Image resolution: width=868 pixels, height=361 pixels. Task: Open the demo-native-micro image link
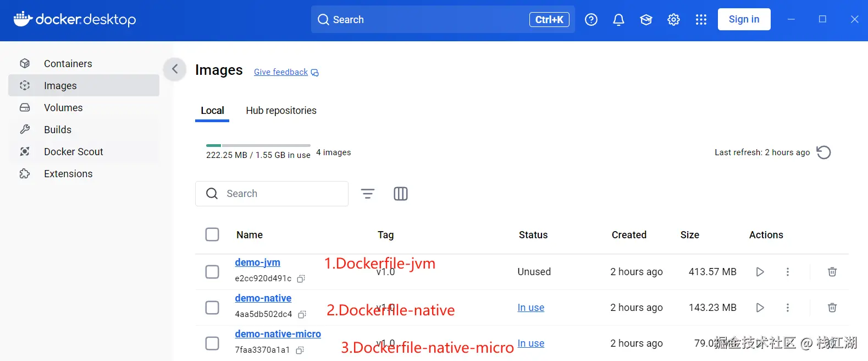click(x=278, y=334)
